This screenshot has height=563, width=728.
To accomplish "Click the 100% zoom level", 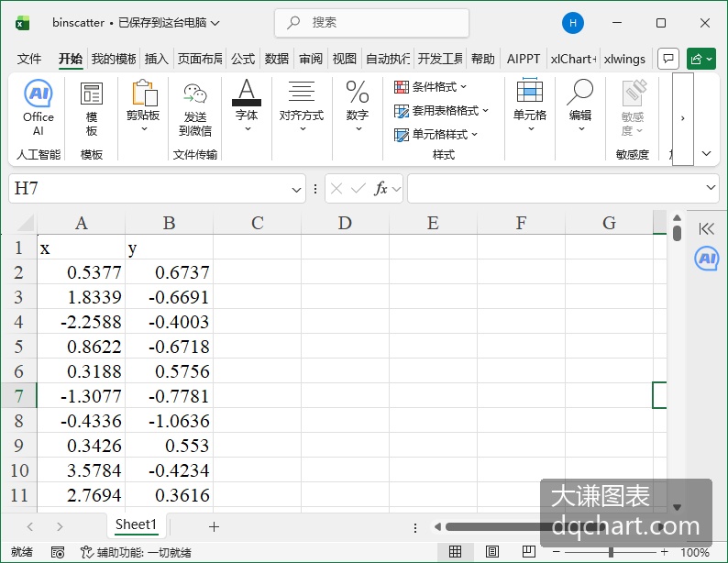I will (x=695, y=552).
